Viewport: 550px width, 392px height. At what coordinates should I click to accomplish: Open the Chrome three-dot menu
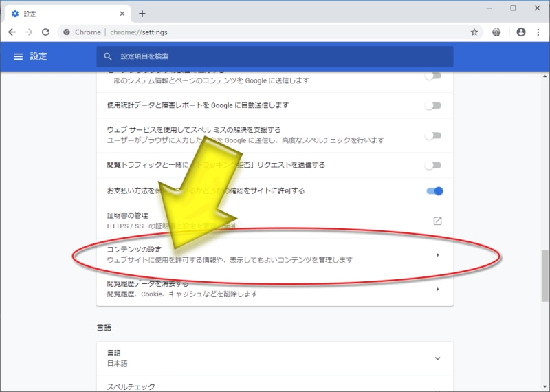tap(538, 32)
